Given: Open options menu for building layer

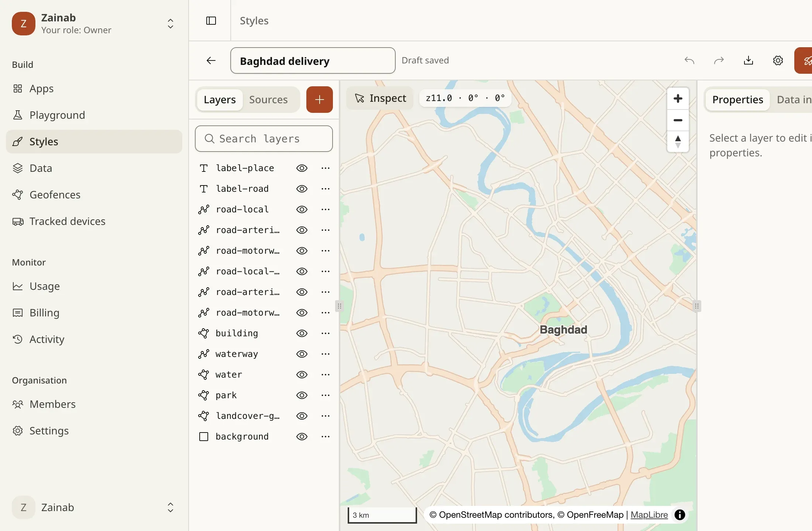Looking at the screenshot, I should tap(325, 333).
